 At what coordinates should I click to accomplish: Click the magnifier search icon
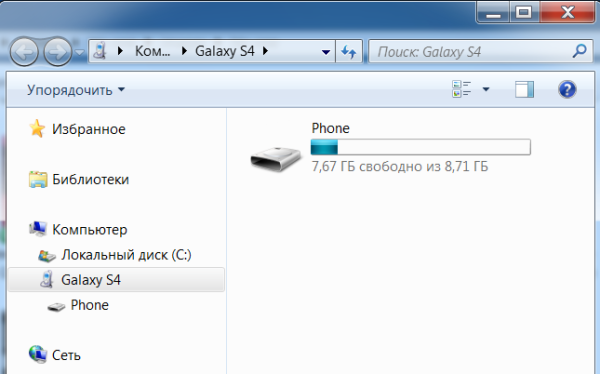(580, 51)
